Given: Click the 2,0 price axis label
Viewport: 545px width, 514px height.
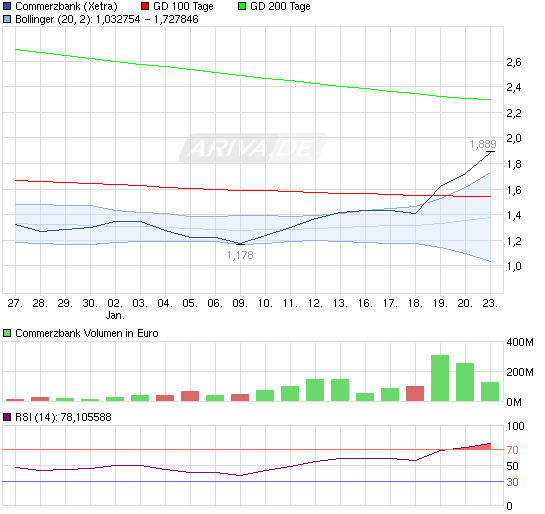Looking at the screenshot, I should click(x=514, y=138).
